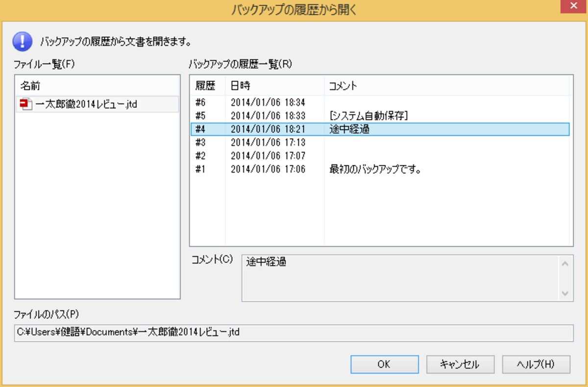Select history row #1
Screen dimensions: 588x387
379,170
